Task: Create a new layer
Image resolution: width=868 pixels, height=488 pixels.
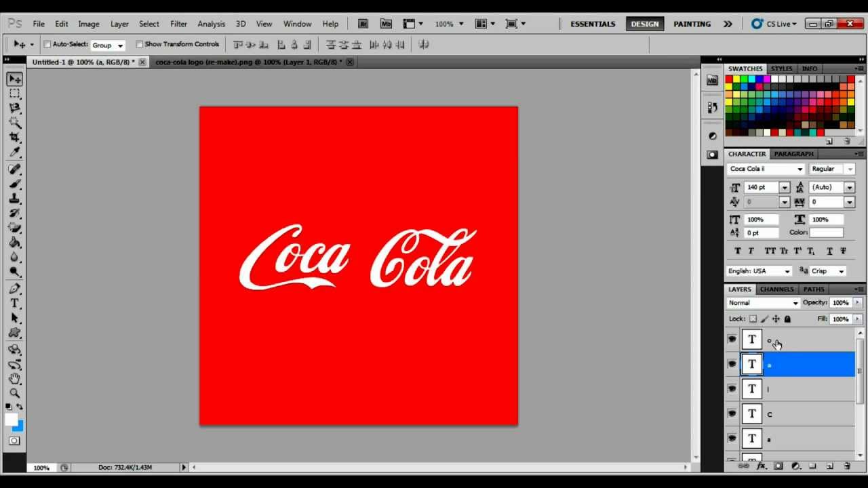Action: 829,466
